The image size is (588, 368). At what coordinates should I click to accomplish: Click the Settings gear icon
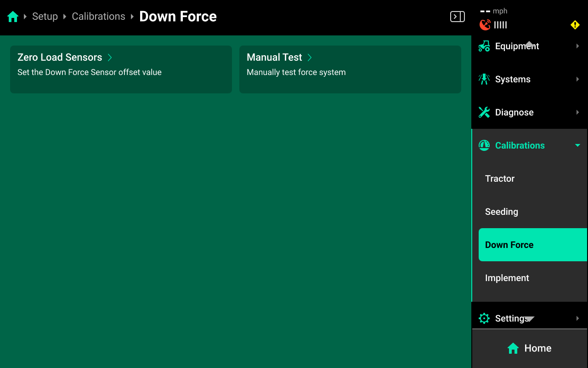pos(484,318)
